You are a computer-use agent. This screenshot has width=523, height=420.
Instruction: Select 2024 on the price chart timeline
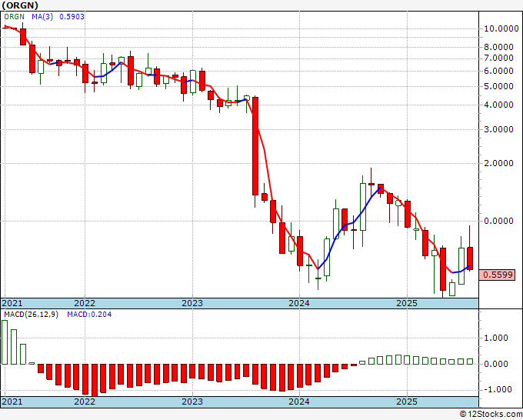pyautogui.click(x=299, y=303)
